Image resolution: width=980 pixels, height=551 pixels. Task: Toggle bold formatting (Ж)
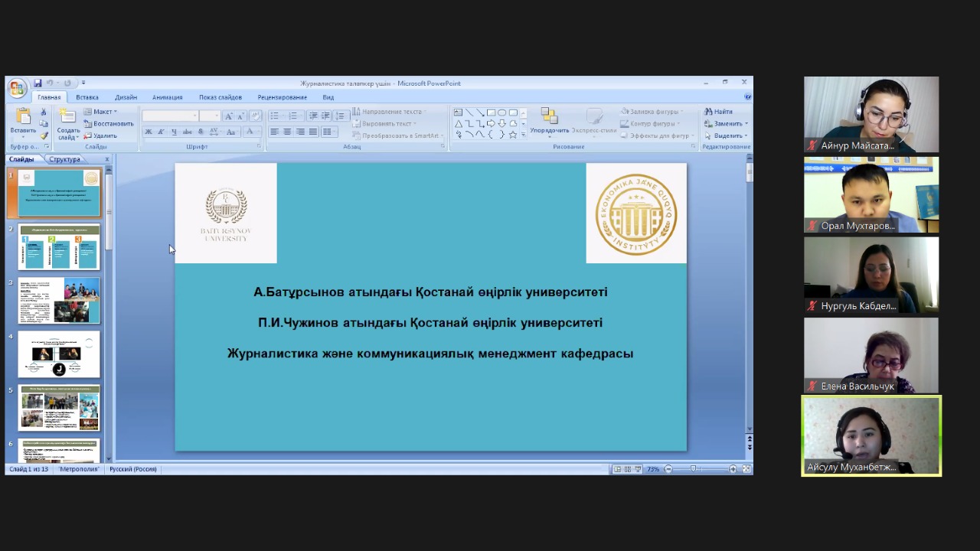(x=149, y=132)
